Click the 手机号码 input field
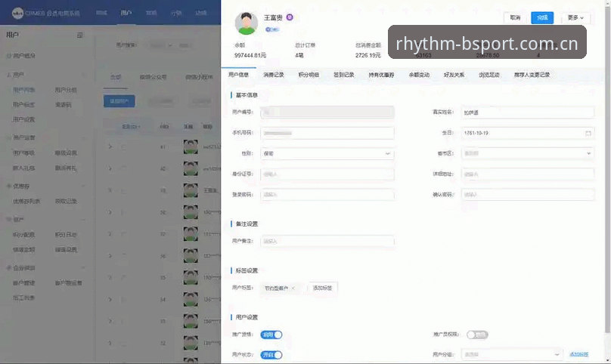Screen dimensions: 611x364 pyautogui.click(x=327, y=133)
